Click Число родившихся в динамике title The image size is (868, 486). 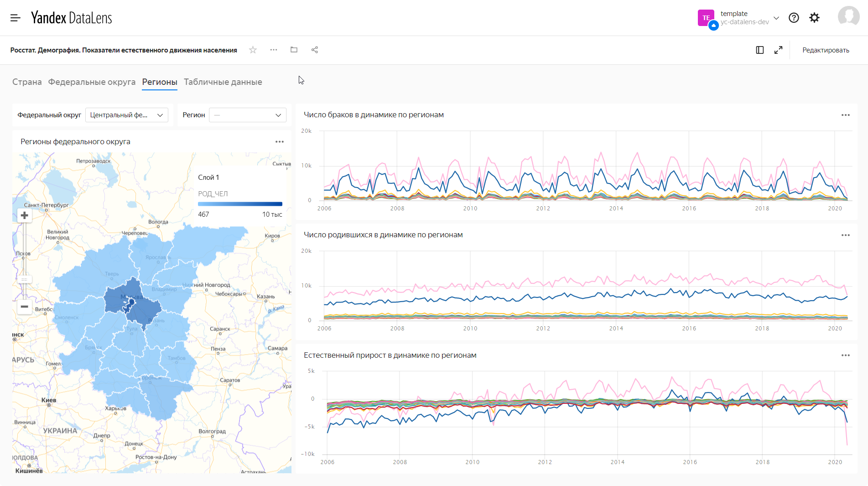[383, 235]
